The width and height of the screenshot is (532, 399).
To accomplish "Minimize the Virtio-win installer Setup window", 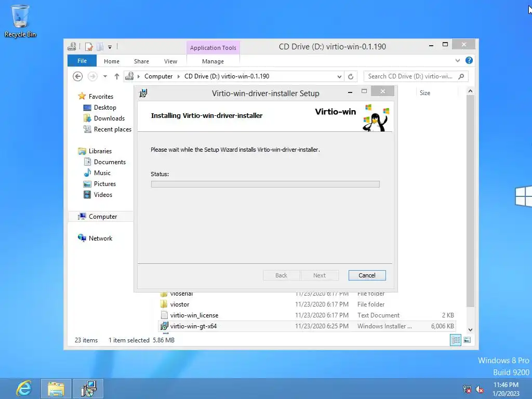I will [x=350, y=91].
